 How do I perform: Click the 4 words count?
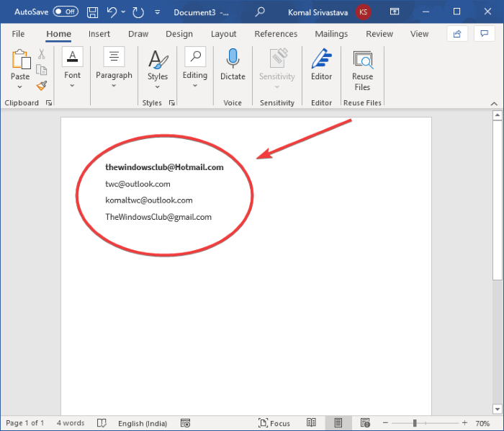(71, 423)
